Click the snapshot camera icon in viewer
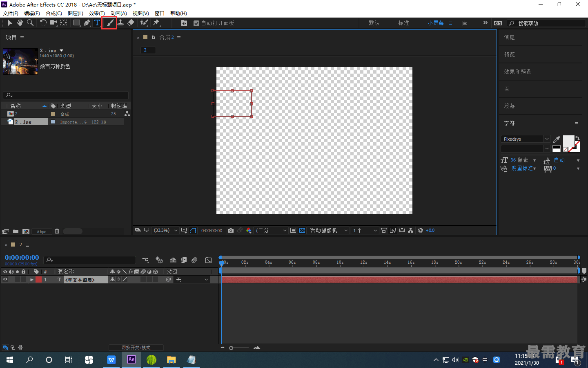Viewport: 588px width, 368px height. (x=231, y=231)
